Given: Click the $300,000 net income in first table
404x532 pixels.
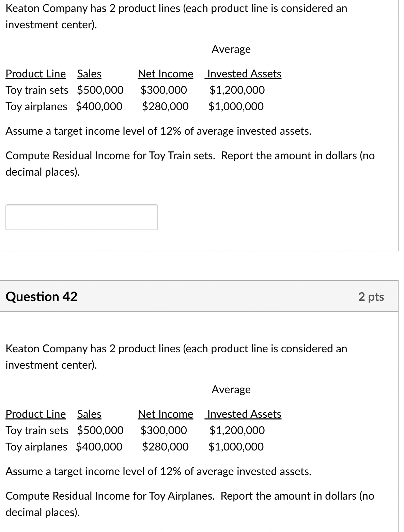Looking at the screenshot, I should pyautogui.click(x=164, y=90).
